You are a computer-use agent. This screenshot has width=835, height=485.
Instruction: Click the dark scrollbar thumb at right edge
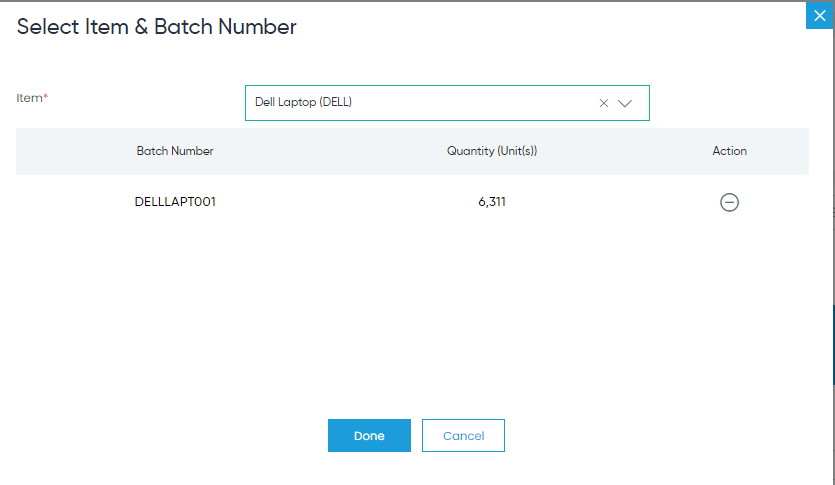coord(833,345)
